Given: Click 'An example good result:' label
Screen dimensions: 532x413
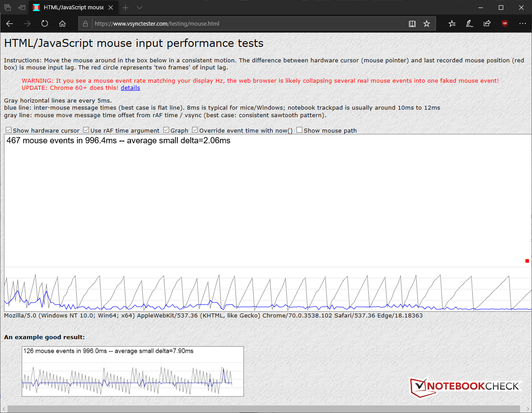Looking at the screenshot, I should point(44,337).
